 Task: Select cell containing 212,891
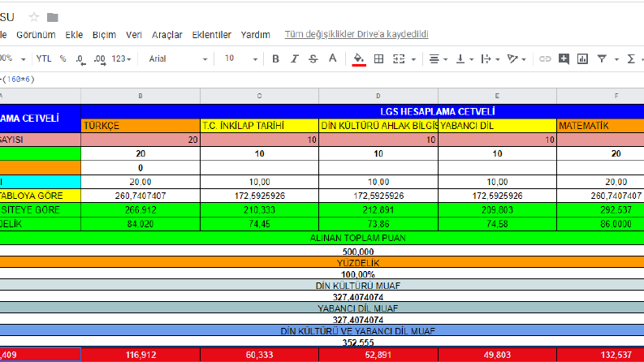click(378, 209)
